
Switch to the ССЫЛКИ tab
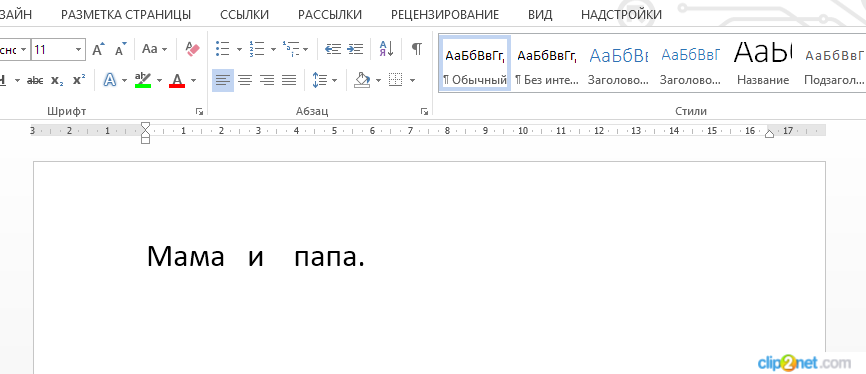(x=244, y=14)
